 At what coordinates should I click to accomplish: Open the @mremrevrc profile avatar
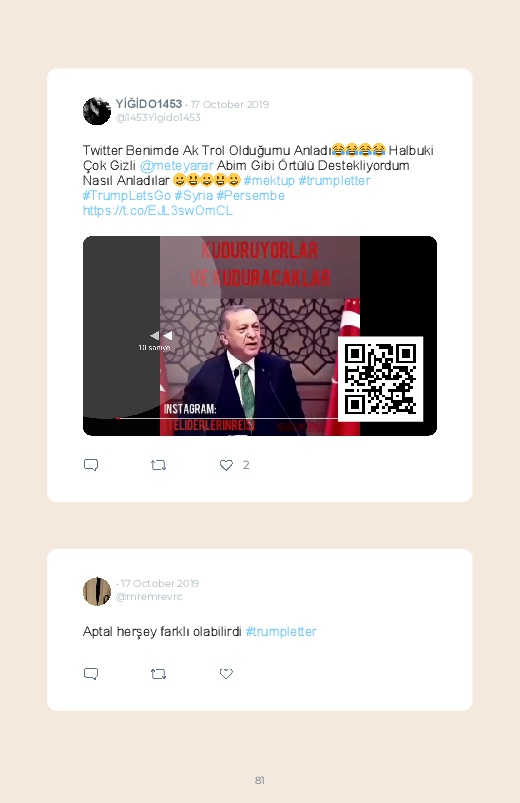tap(97, 591)
